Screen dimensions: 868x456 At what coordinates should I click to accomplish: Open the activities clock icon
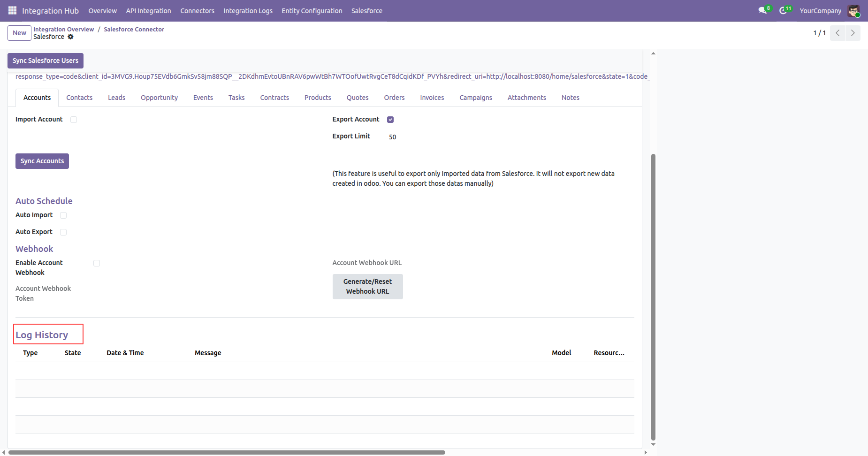point(783,10)
